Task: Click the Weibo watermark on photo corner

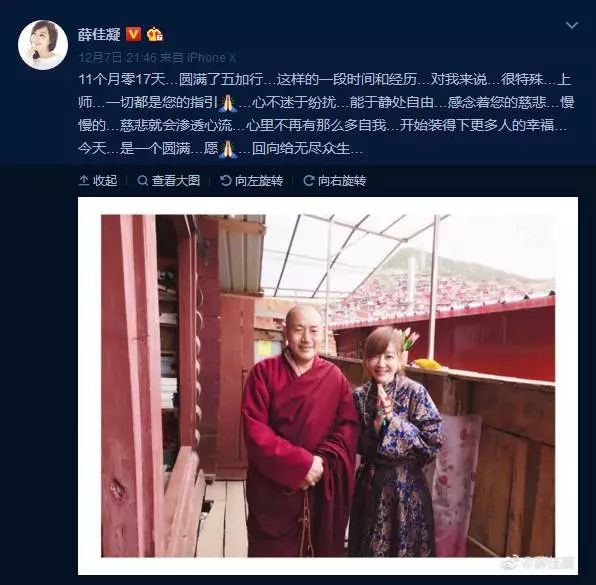Action: pyautogui.click(x=539, y=563)
